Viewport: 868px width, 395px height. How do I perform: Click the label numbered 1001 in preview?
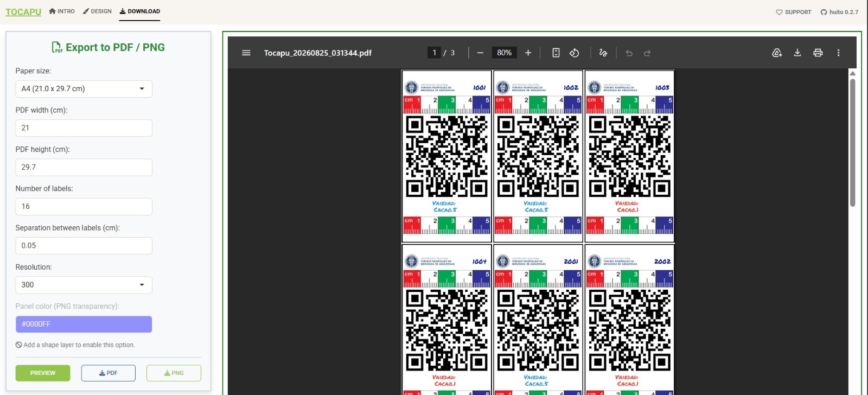(x=446, y=156)
